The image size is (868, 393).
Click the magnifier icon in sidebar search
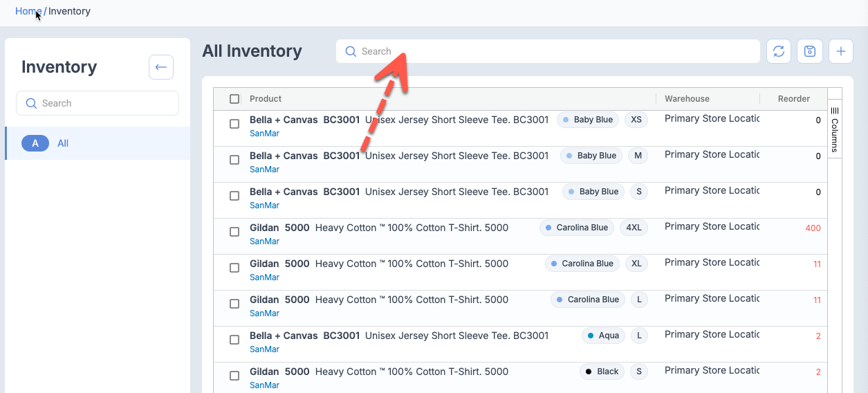tap(31, 103)
